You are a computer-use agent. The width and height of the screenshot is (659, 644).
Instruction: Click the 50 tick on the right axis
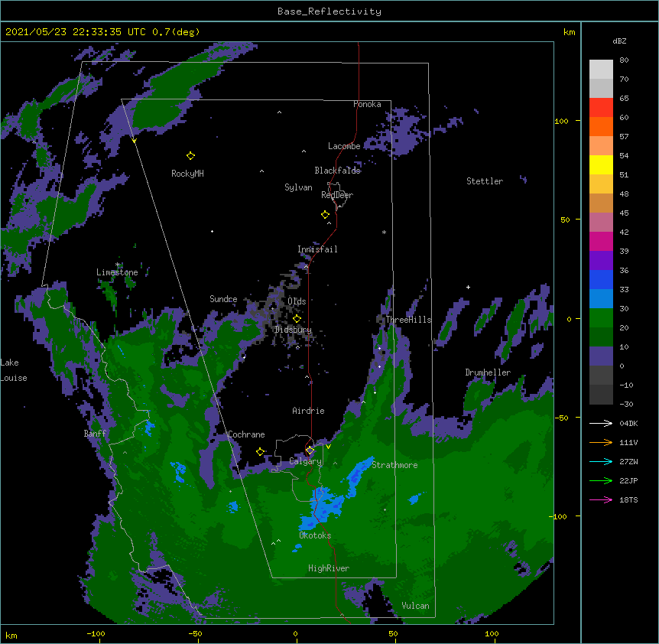(x=565, y=220)
